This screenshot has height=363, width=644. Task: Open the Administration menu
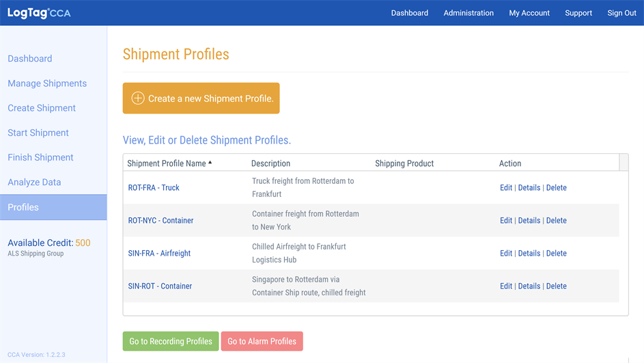[468, 13]
